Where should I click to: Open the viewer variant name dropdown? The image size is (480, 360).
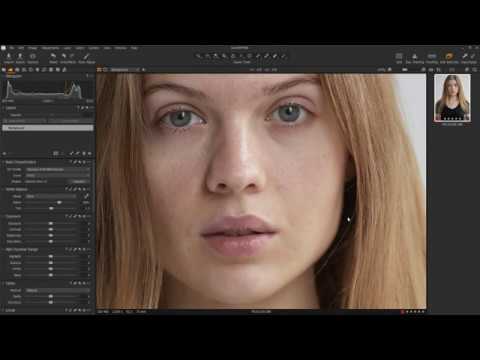pos(125,70)
